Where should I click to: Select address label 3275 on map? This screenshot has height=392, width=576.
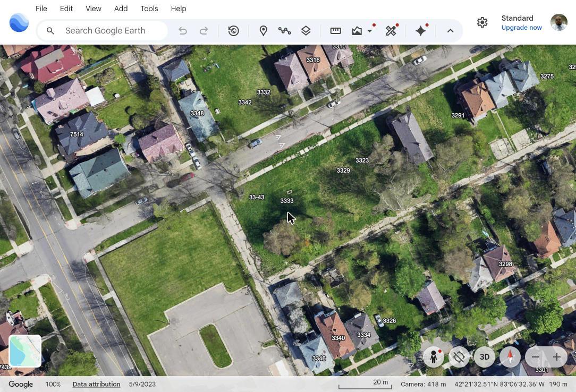(547, 76)
